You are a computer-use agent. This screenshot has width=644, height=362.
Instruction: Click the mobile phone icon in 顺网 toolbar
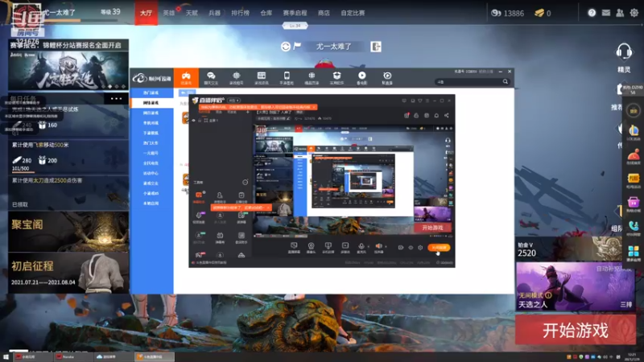pos(287,77)
